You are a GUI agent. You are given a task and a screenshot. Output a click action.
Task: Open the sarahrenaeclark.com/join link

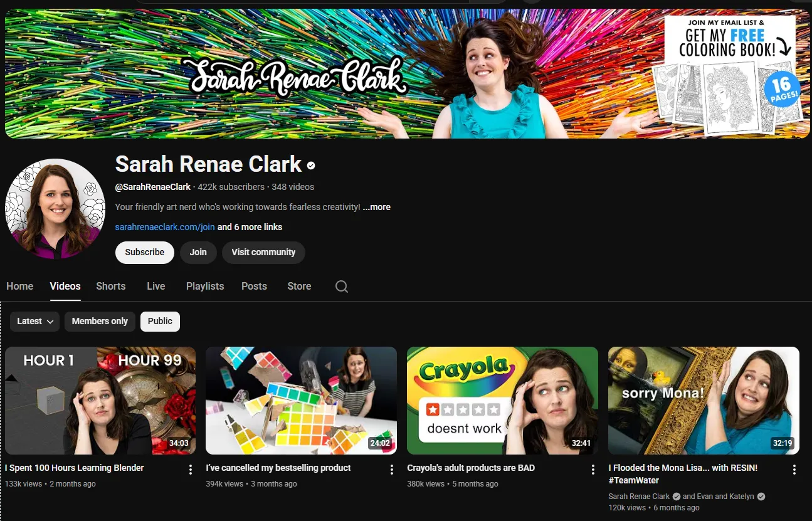(x=165, y=227)
